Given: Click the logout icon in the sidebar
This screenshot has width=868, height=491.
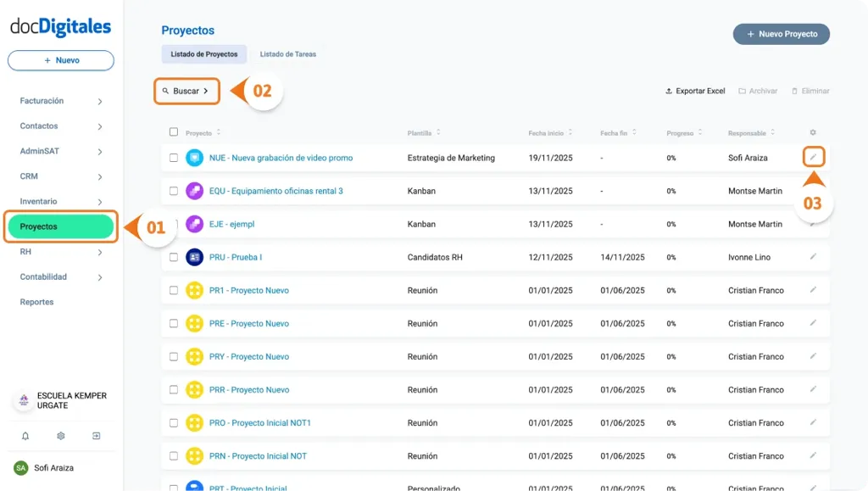Looking at the screenshot, I should point(96,435).
